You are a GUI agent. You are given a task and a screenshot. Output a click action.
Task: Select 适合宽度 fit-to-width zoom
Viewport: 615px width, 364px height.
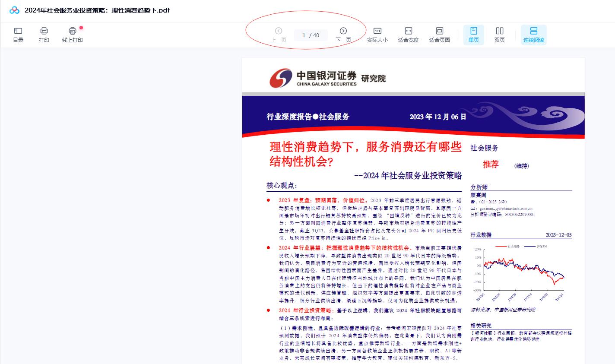[408, 35]
